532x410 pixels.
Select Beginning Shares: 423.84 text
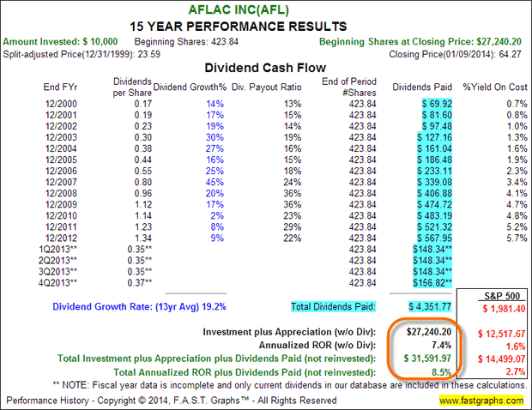186,42
